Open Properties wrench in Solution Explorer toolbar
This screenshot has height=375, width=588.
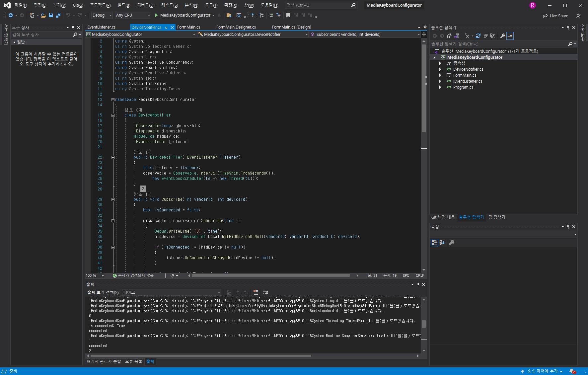coord(503,36)
